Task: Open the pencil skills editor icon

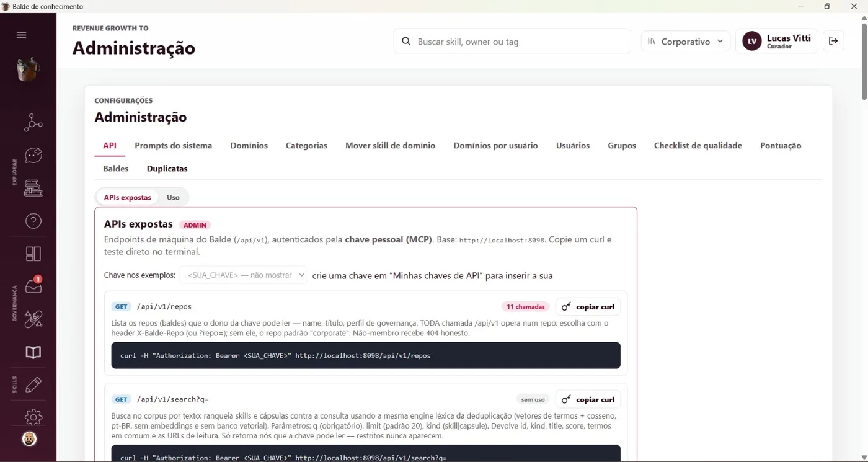Action: coord(33,384)
